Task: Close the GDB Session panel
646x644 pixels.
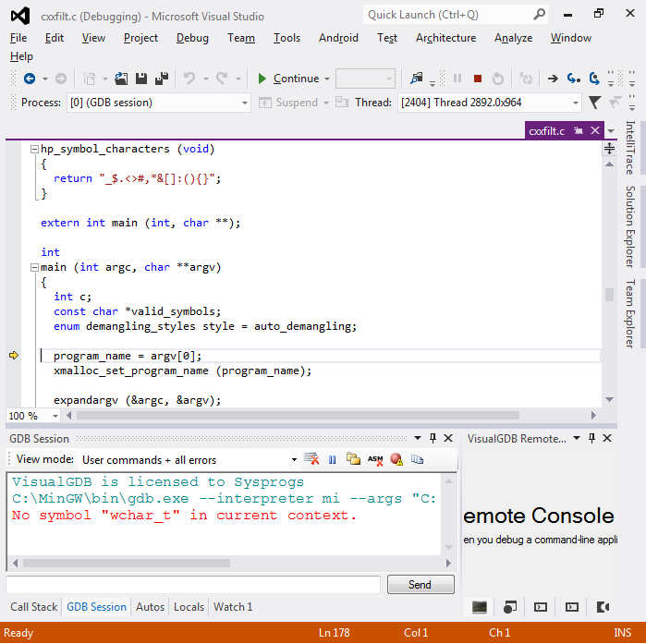Action: tap(448, 438)
